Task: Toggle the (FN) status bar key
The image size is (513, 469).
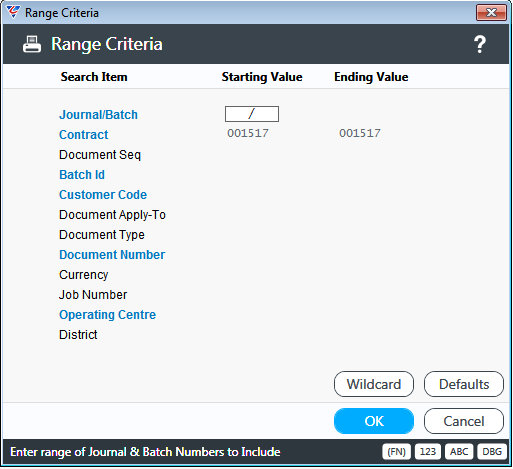Action: (396, 452)
